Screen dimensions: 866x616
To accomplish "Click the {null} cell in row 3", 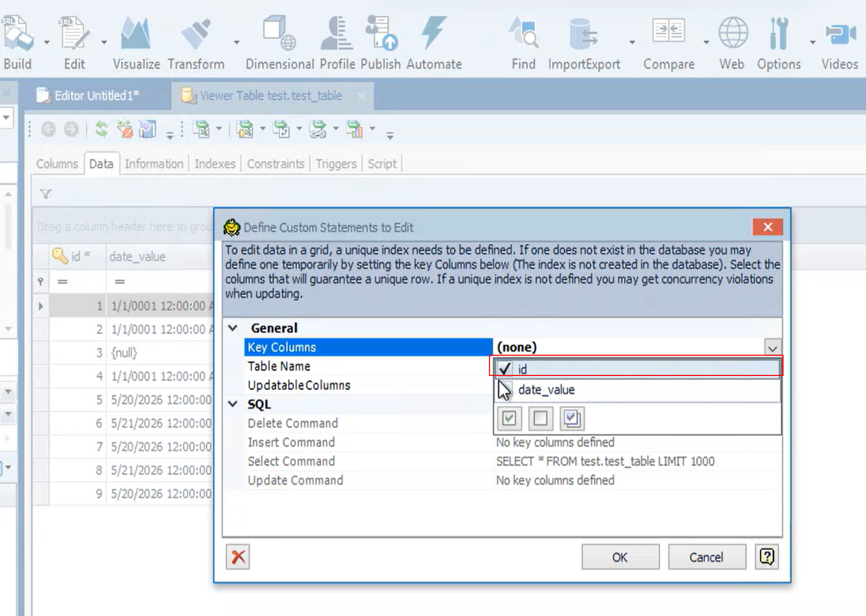I will pos(160,353).
